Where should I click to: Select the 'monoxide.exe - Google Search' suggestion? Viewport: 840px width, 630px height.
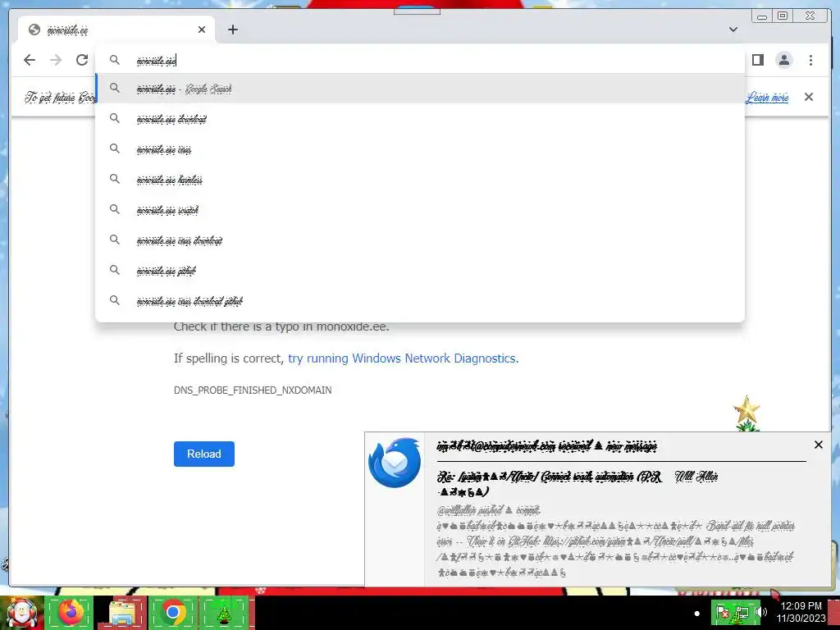point(420,89)
